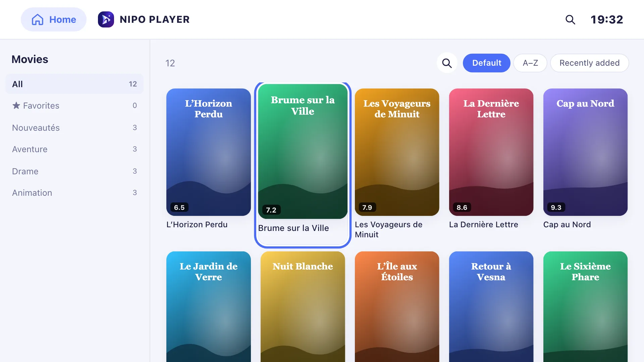Click the Cap au Nord caption below poster
This screenshot has height=362, width=644.
tap(567, 225)
